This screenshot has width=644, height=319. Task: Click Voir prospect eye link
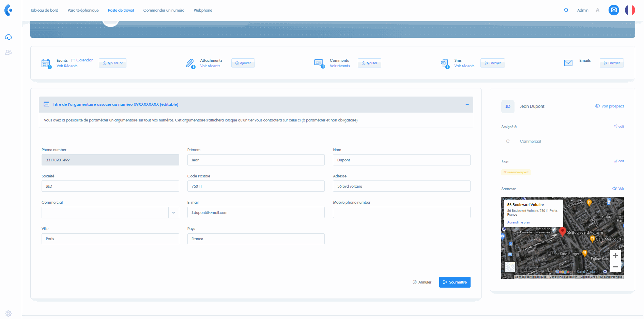[x=609, y=106]
